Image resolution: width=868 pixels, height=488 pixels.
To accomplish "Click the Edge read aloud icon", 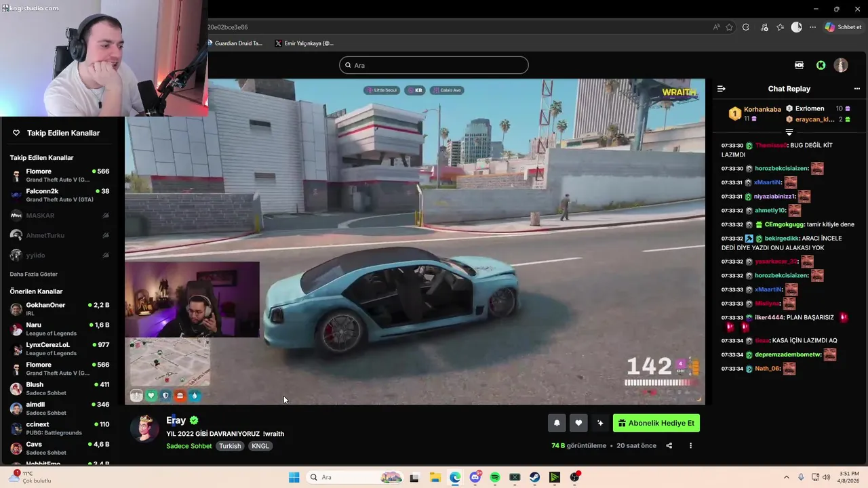I will pyautogui.click(x=716, y=27).
